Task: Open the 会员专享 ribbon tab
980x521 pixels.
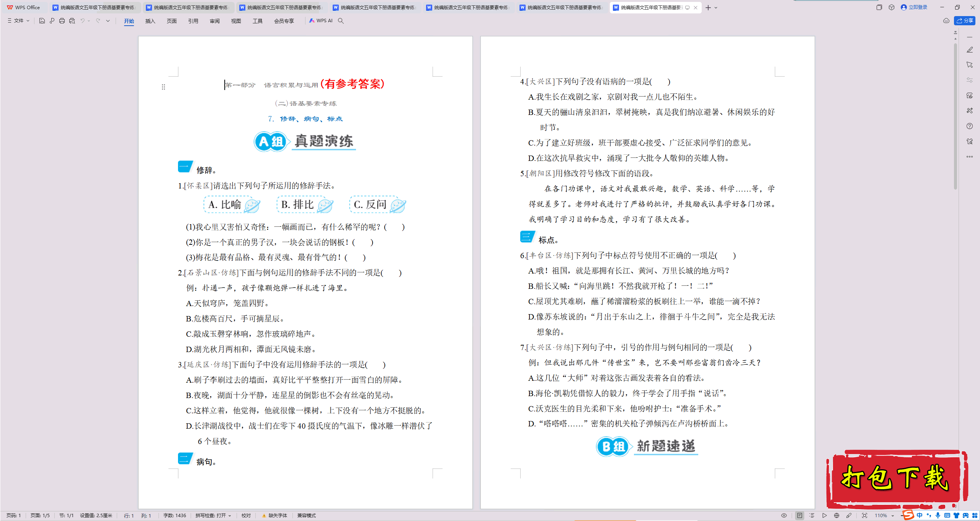Action: 284,21
